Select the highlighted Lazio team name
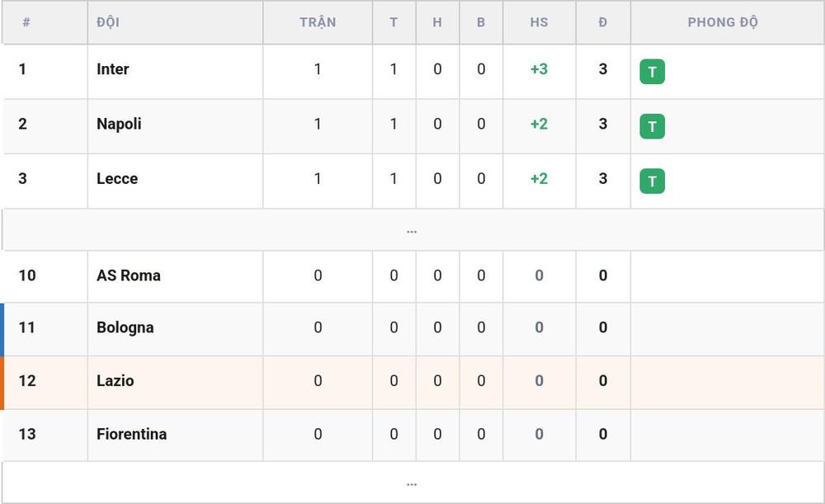Image resolution: width=825 pixels, height=504 pixels. click(x=115, y=380)
